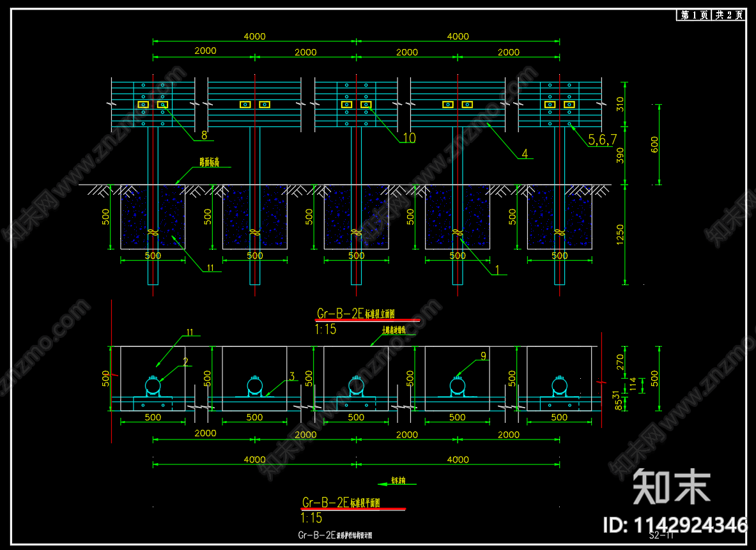Click the callout number '8'

(x=204, y=135)
